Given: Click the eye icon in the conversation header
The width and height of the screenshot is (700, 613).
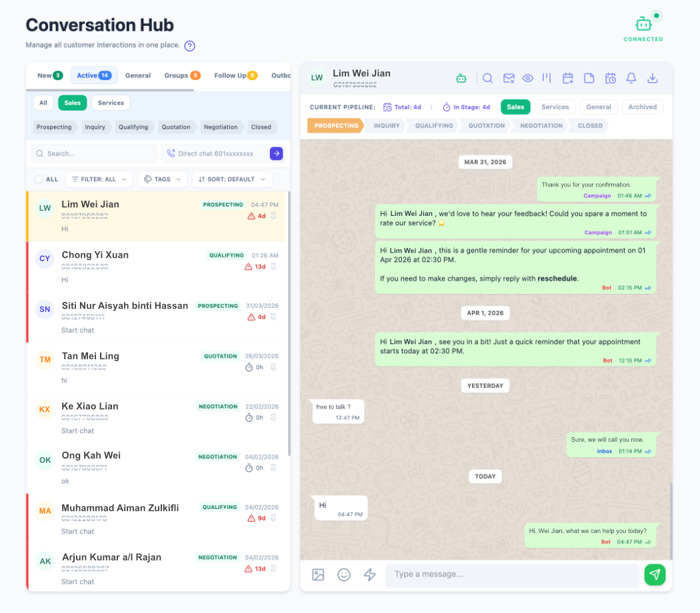Looking at the screenshot, I should [x=528, y=78].
